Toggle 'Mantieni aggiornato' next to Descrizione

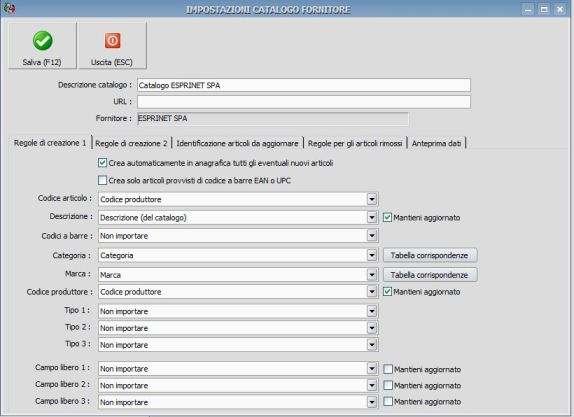pyautogui.click(x=387, y=217)
